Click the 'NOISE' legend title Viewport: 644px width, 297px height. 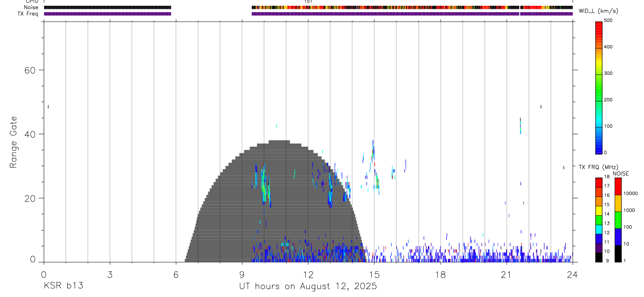[621, 174]
